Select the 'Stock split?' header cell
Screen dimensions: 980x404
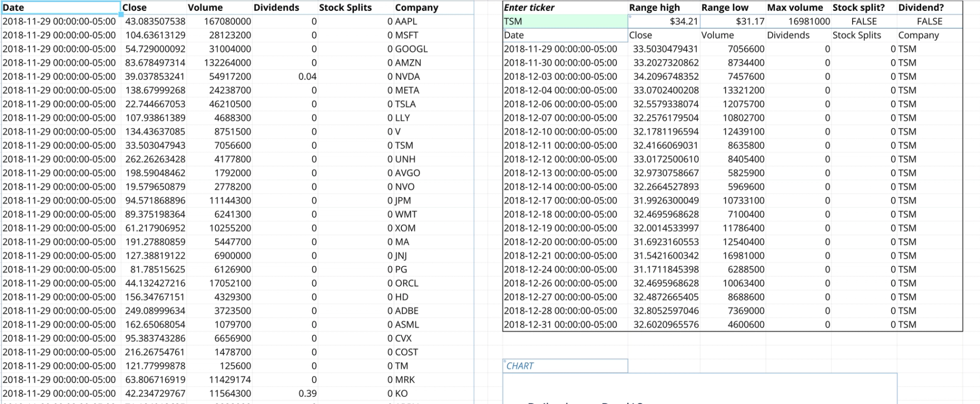coord(864,8)
